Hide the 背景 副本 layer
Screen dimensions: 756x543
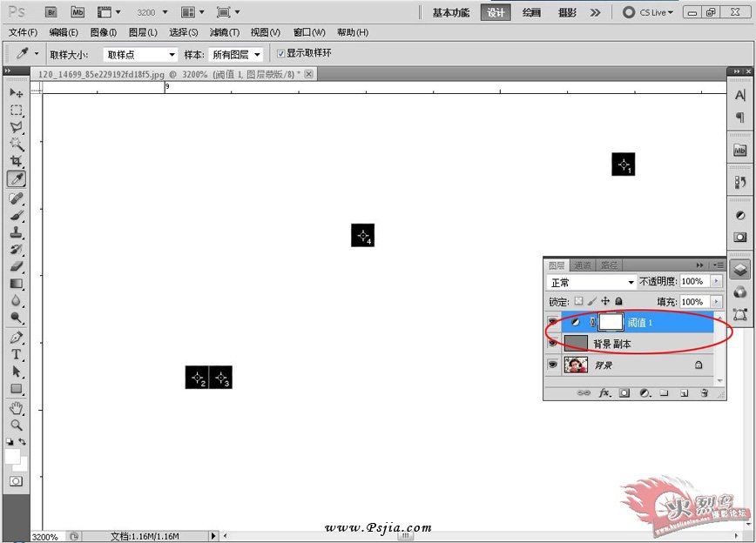[552, 343]
